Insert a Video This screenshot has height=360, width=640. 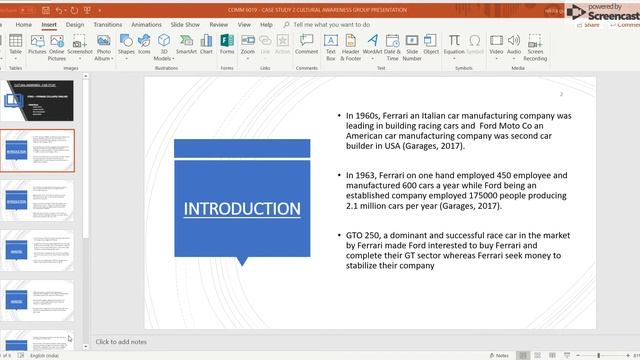click(x=496, y=47)
